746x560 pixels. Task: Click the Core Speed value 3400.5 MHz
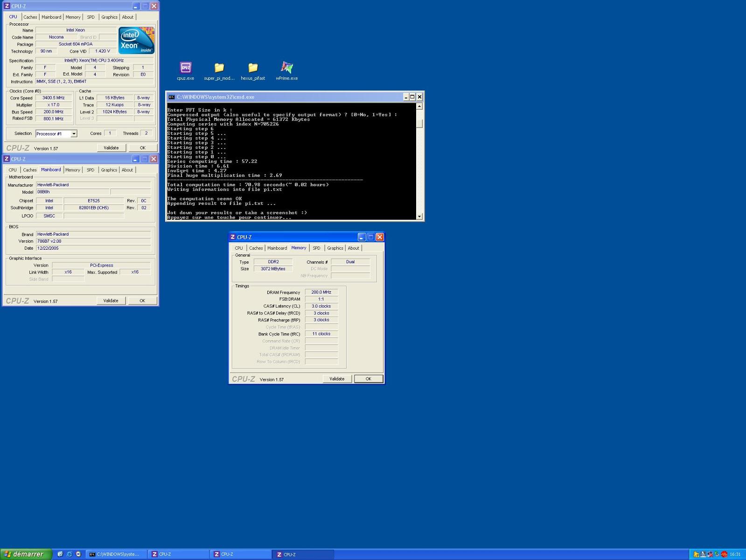(54, 98)
